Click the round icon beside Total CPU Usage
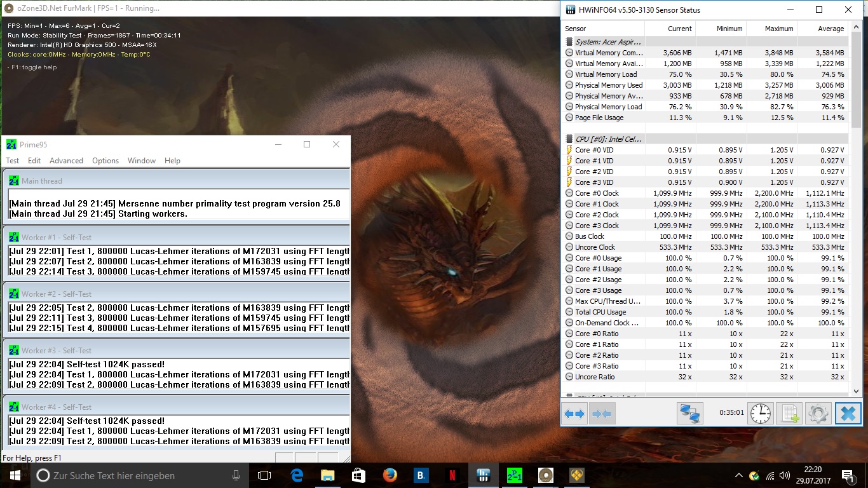The height and width of the screenshot is (488, 868). click(x=569, y=312)
